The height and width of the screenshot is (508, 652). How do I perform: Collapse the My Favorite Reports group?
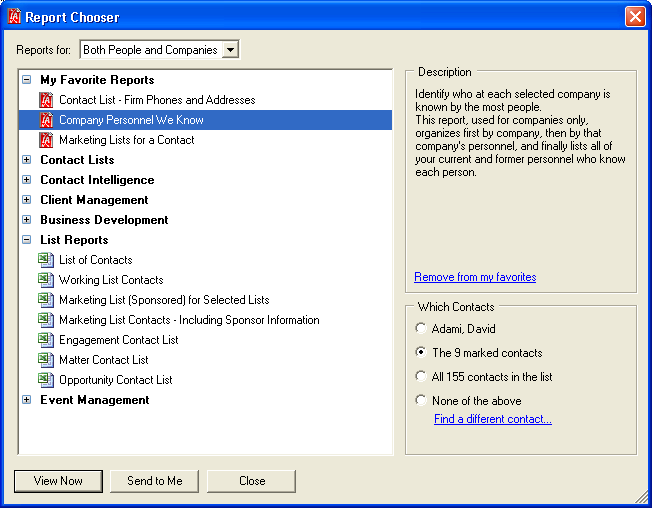point(27,79)
